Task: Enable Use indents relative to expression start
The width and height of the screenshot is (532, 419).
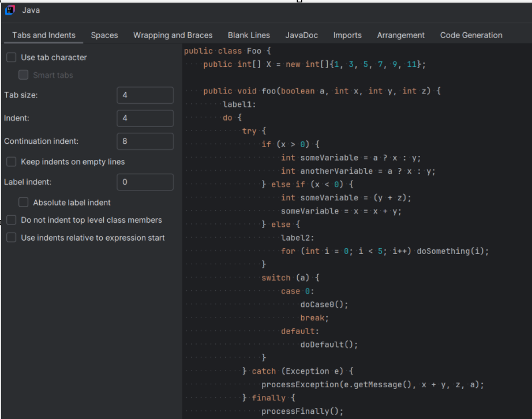Action: click(11, 238)
